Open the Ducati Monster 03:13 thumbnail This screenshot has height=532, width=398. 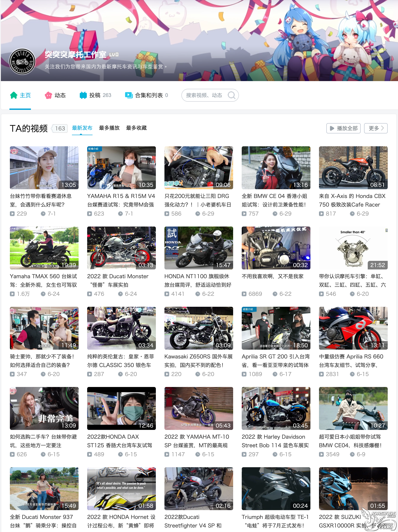[x=121, y=248]
